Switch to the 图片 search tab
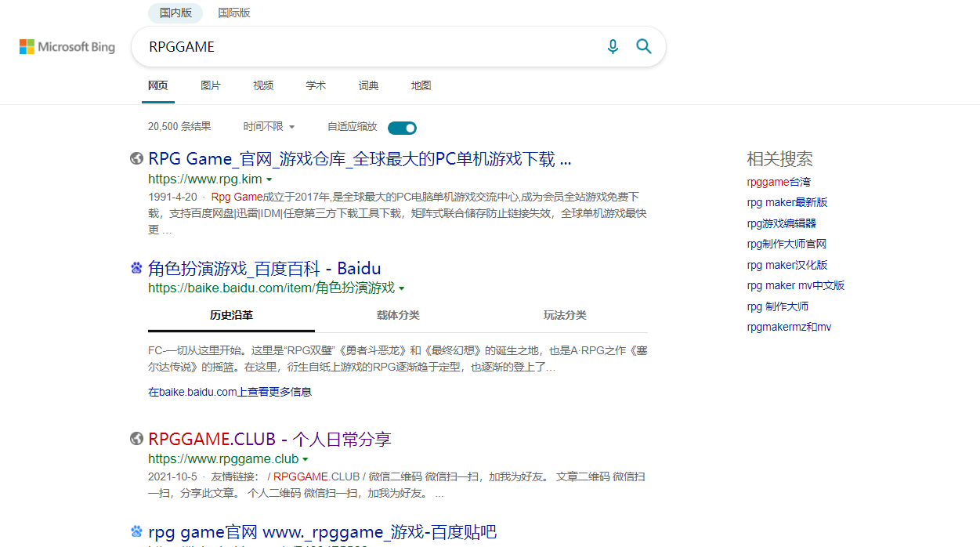The height and width of the screenshot is (547, 980). (211, 85)
